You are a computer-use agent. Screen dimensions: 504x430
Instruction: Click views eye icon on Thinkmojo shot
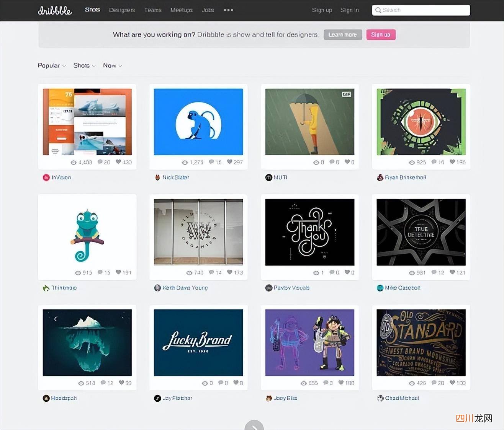click(x=78, y=273)
